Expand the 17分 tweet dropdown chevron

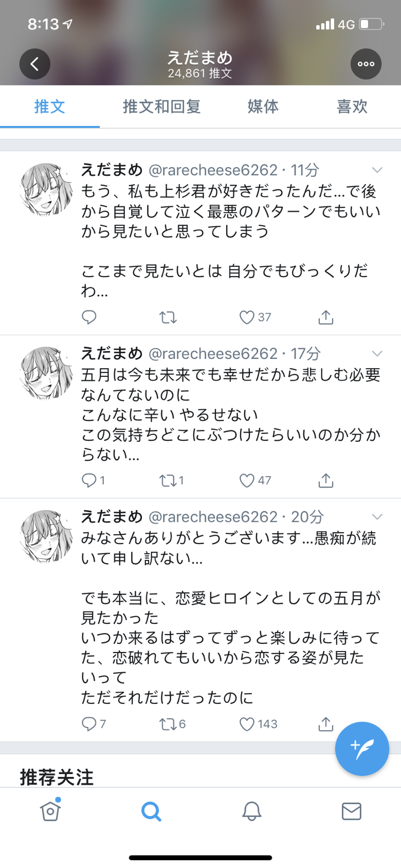[377, 353]
